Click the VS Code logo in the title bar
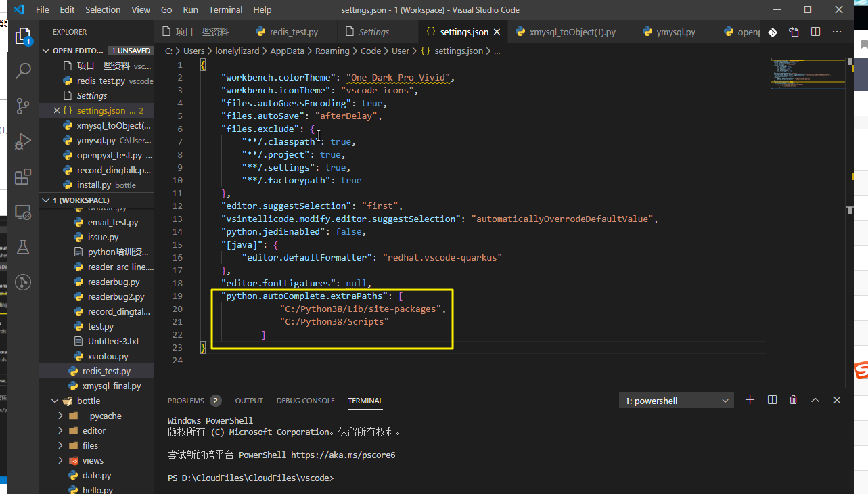Image resolution: width=868 pixels, height=494 pixels. pyautogui.click(x=18, y=9)
